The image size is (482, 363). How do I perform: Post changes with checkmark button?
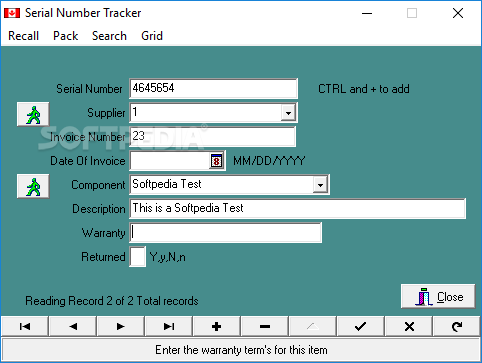point(361,326)
